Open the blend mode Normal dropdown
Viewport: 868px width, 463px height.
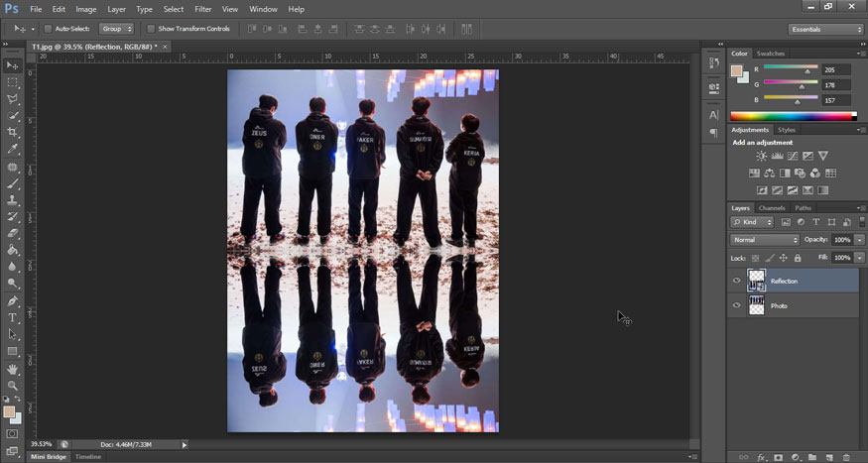point(765,240)
